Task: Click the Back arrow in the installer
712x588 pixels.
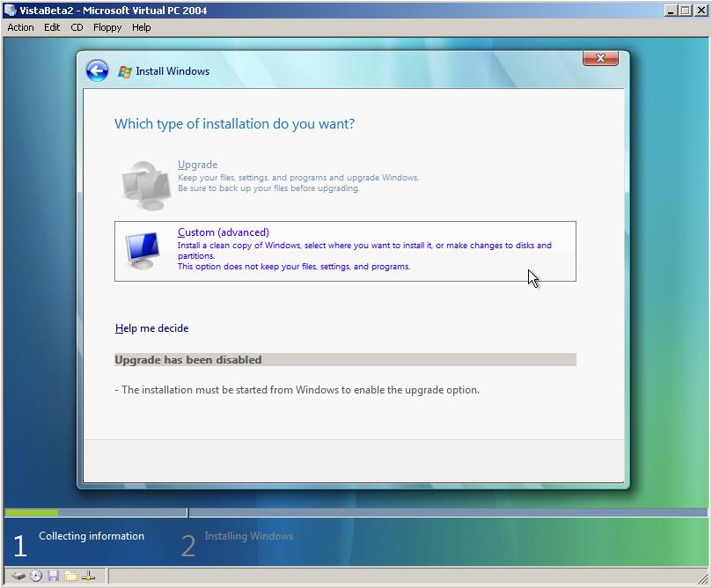Action: click(x=96, y=70)
